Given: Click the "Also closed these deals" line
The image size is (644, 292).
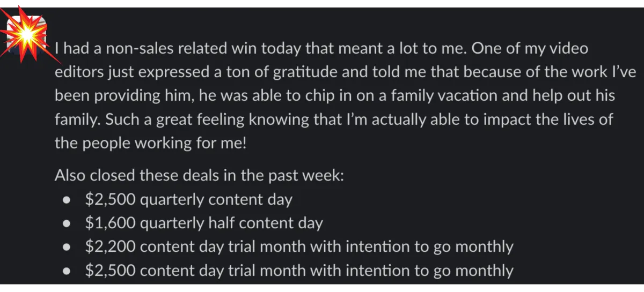Looking at the screenshot, I should tap(199, 175).
